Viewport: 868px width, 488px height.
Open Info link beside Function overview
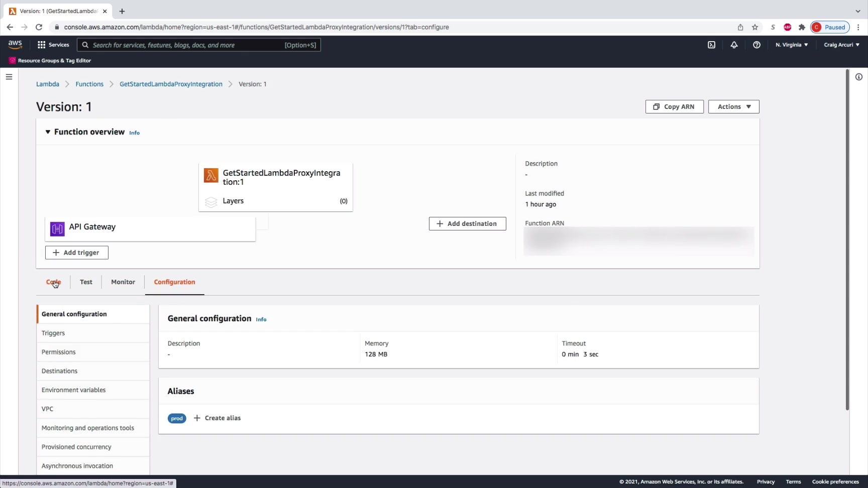[x=134, y=133]
